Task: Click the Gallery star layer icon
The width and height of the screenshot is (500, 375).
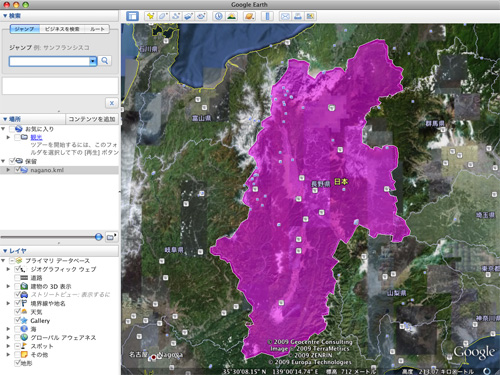Action: point(24,320)
